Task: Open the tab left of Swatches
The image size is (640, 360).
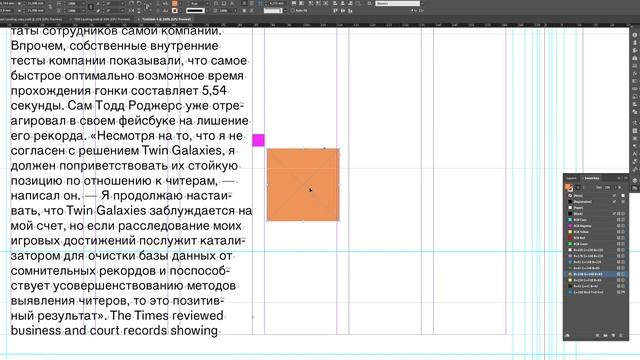Action: (571, 178)
